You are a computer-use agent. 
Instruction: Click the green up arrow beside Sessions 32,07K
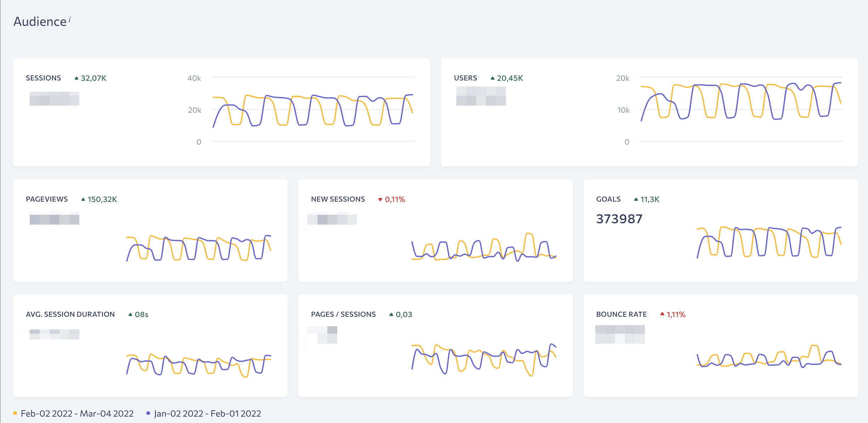(77, 78)
